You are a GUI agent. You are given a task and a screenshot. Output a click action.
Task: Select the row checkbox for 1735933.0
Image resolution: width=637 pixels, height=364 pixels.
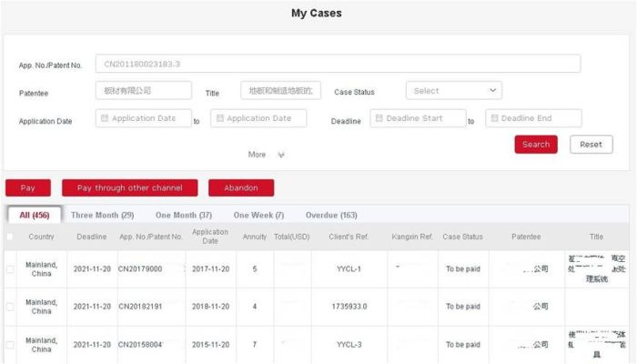click(10, 307)
